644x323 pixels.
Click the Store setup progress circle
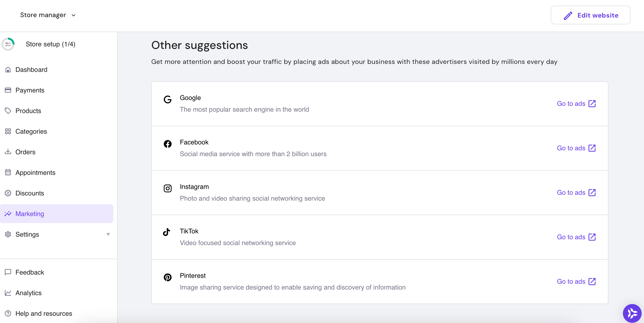(8, 44)
